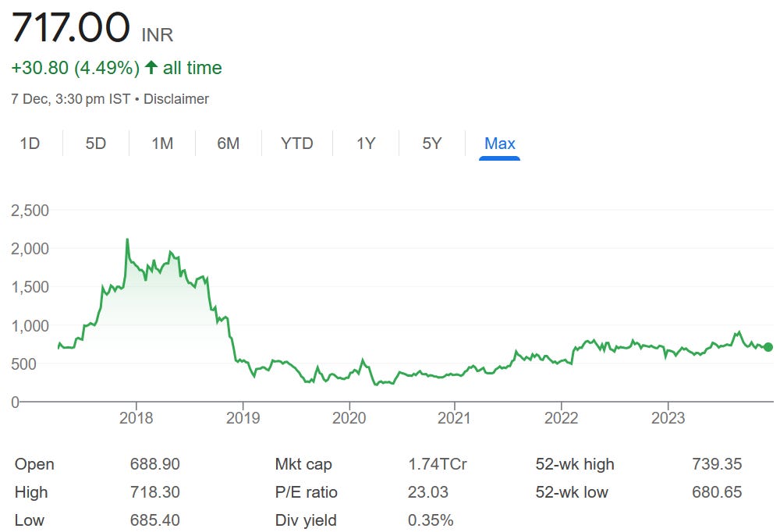Switch to the 1Y chart
The width and height of the screenshot is (780, 532).
[366, 144]
